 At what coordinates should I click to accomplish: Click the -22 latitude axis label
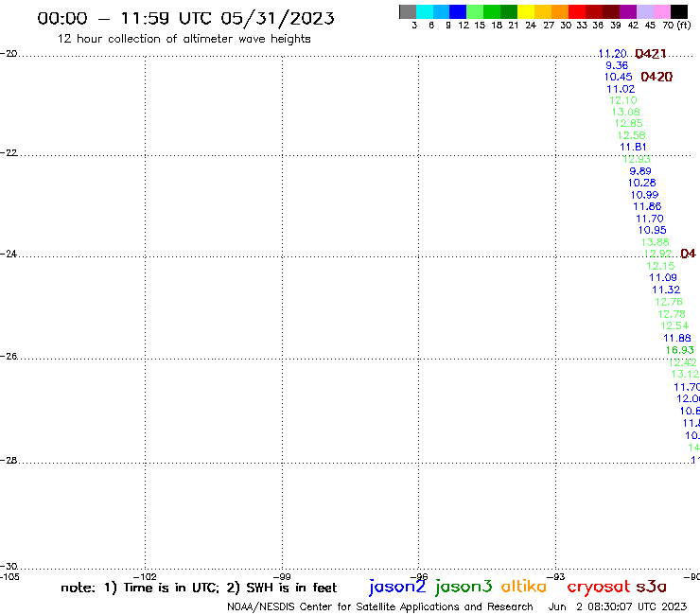point(9,152)
